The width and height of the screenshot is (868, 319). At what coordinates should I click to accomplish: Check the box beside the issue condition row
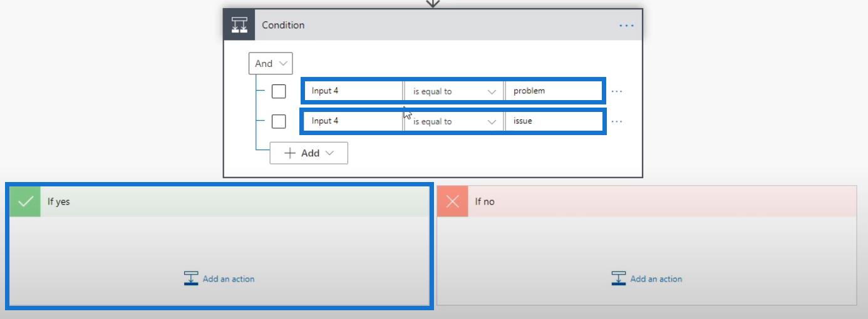[x=279, y=121]
